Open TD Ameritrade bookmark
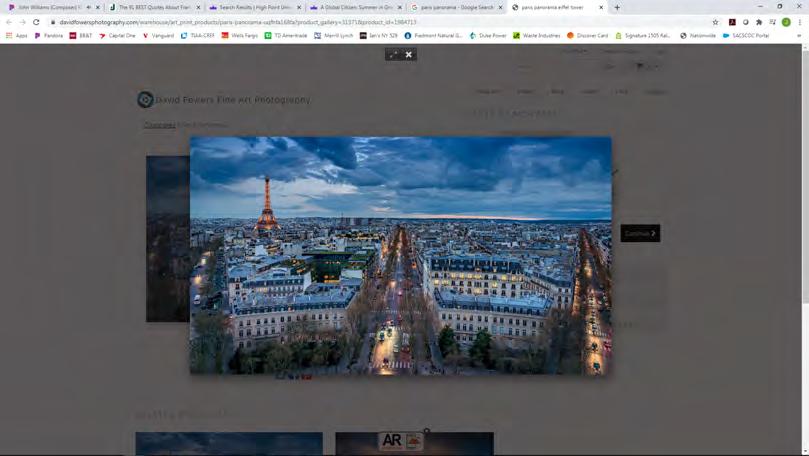Viewport: 809px width, 456px height. 286,36
